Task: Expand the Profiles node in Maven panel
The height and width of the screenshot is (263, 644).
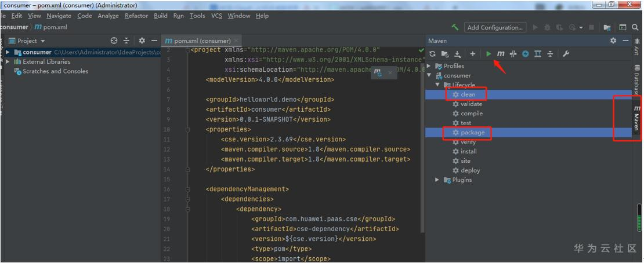Action: (x=429, y=66)
